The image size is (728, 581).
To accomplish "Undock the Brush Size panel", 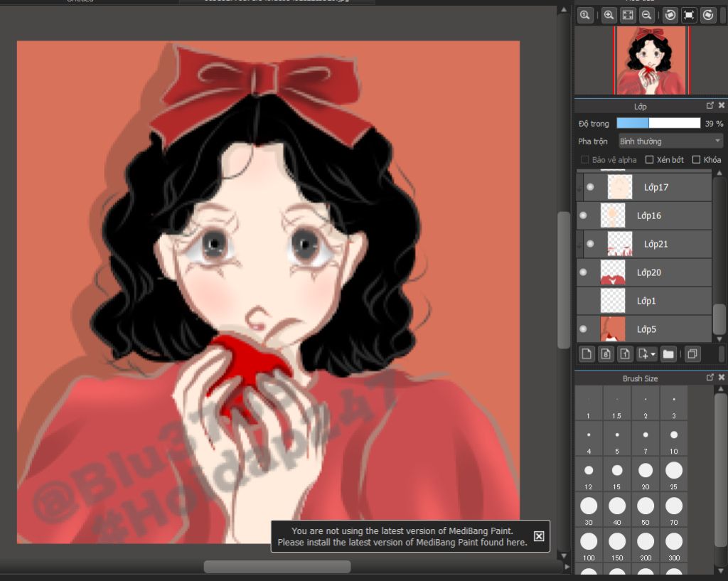I will tap(710, 378).
